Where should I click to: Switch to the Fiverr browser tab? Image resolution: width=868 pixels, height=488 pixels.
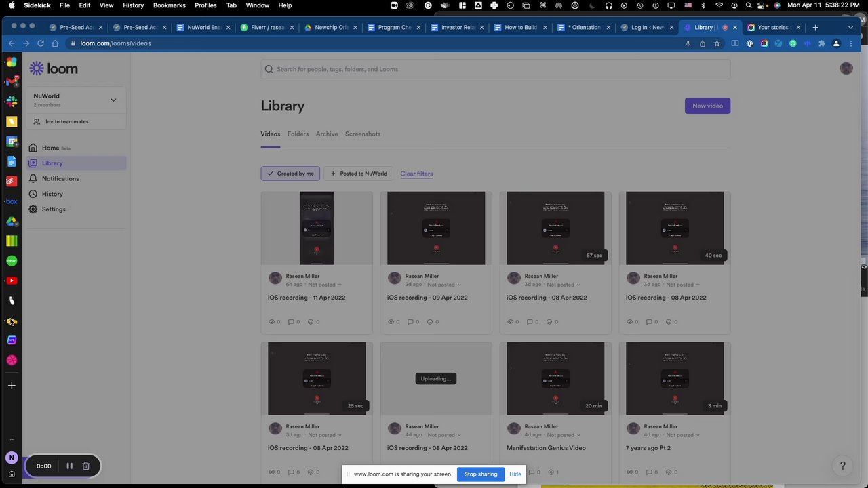point(268,28)
